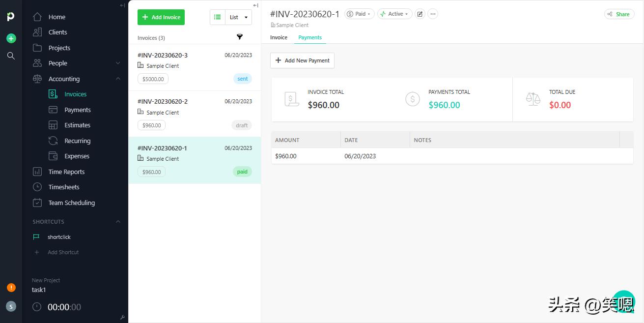This screenshot has width=644, height=323.
Task: Start the timer clock icon
Action: click(x=37, y=307)
